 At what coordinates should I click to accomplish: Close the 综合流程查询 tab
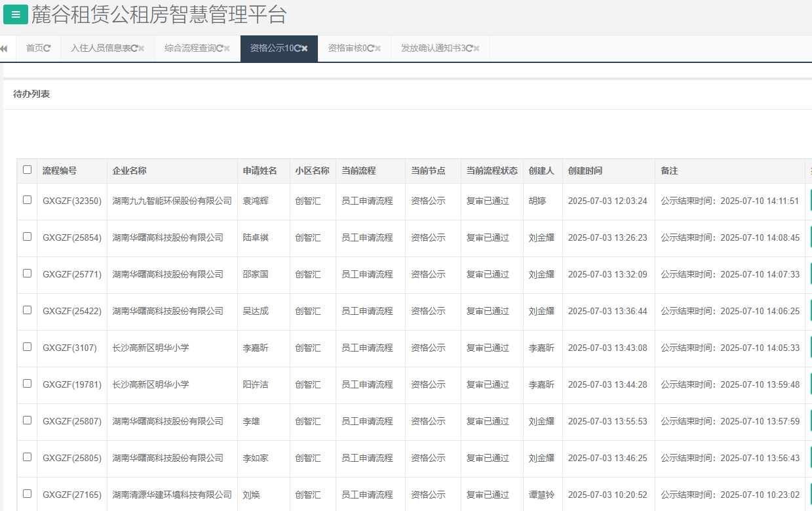coord(227,49)
